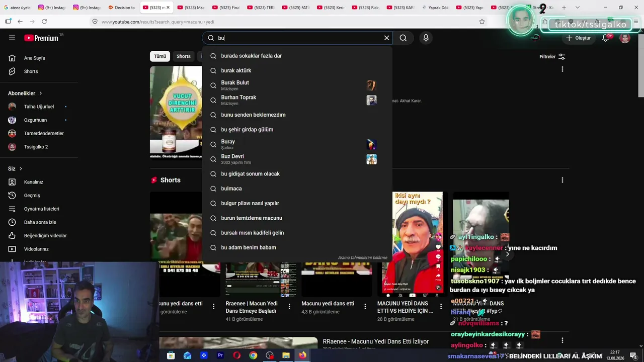Clear the search box with the X
Viewport: 644px width, 362px height.
pos(386,38)
